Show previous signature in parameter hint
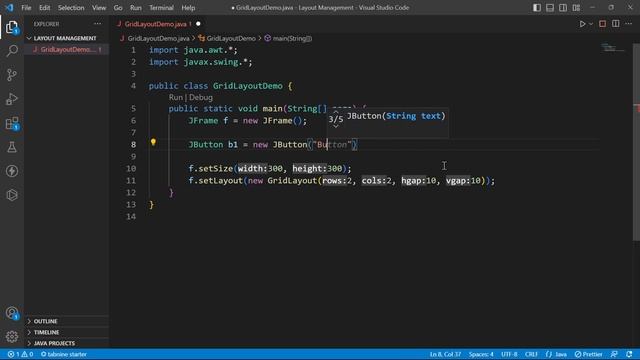 click(x=336, y=111)
